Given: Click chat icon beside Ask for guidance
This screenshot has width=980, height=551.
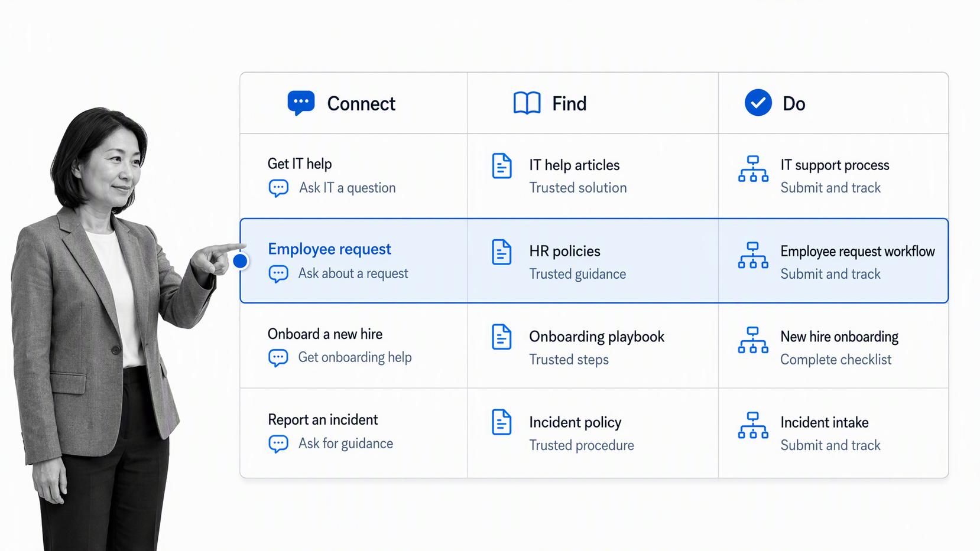Looking at the screenshot, I should [x=278, y=444].
